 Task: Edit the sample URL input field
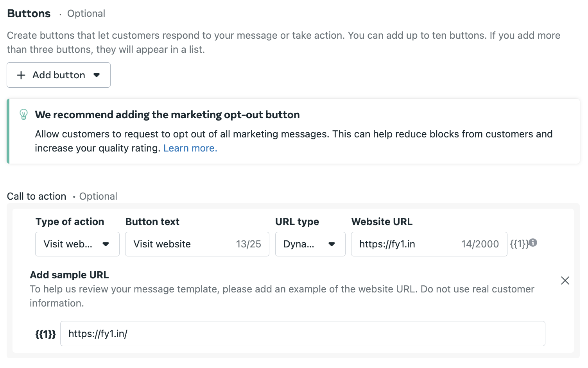(x=302, y=334)
